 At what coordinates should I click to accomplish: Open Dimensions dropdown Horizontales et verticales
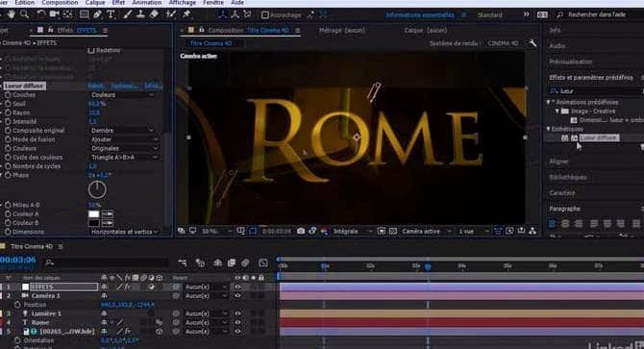(x=124, y=232)
